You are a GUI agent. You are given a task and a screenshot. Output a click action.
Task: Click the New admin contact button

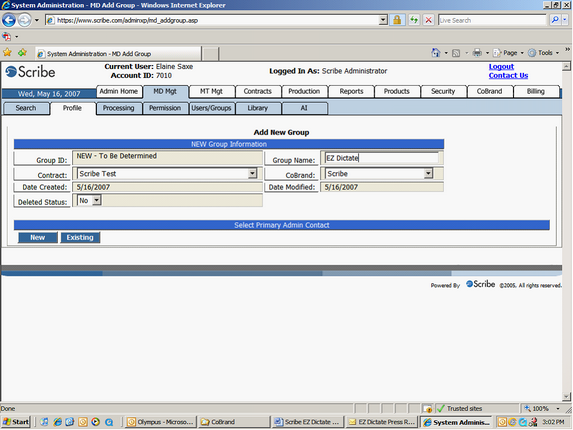(x=38, y=237)
